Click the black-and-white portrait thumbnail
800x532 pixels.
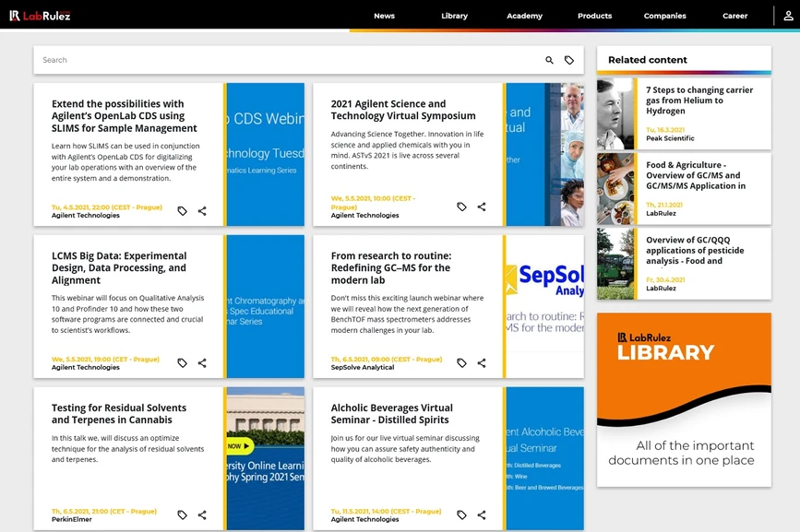pyautogui.click(x=615, y=113)
